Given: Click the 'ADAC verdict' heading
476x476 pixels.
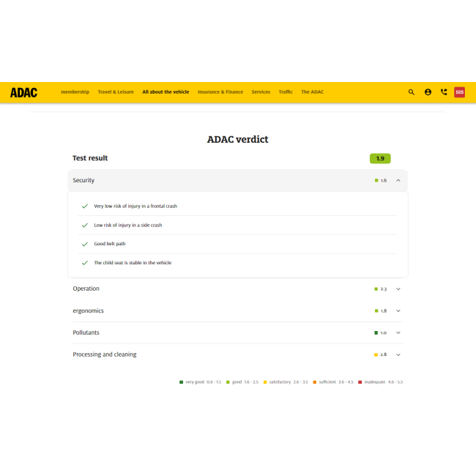Looking at the screenshot, I should (x=238, y=139).
